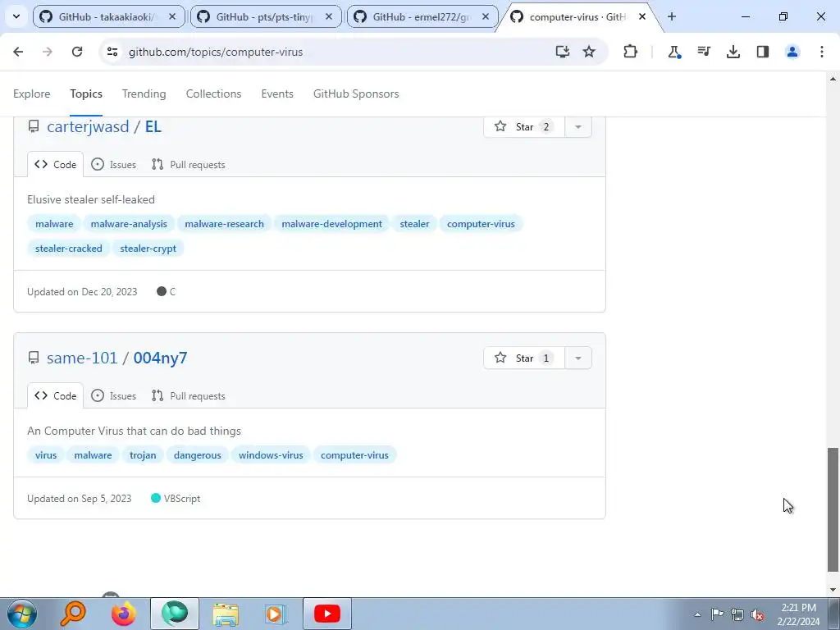840x630 pixels.
Task: Open Chrome Labs flask icon
Action: coord(674,52)
